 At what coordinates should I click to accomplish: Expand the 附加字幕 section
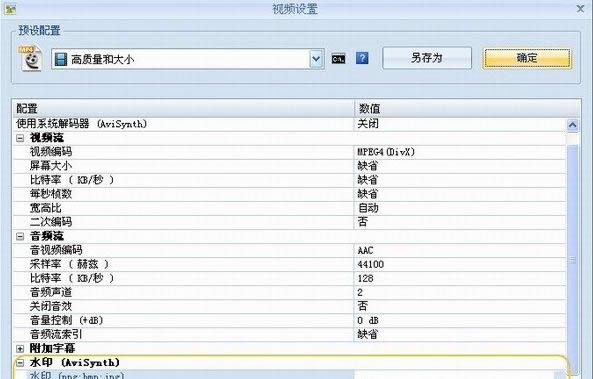click(20, 348)
